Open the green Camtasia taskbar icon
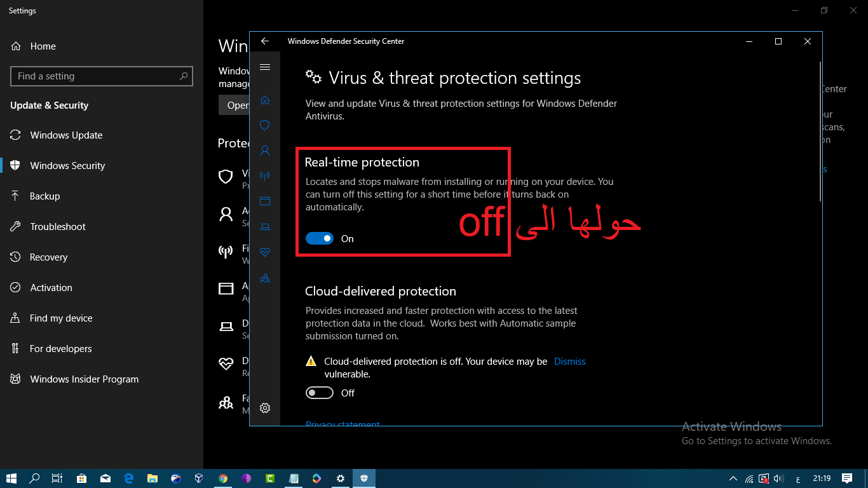The image size is (868, 488). (269, 478)
